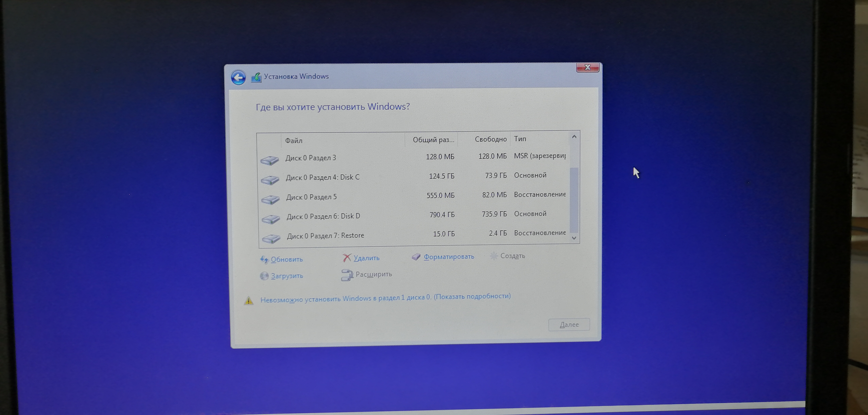Click the Обновить refresh arrows icon
868x415 pixels.
[x=264, y=259]
